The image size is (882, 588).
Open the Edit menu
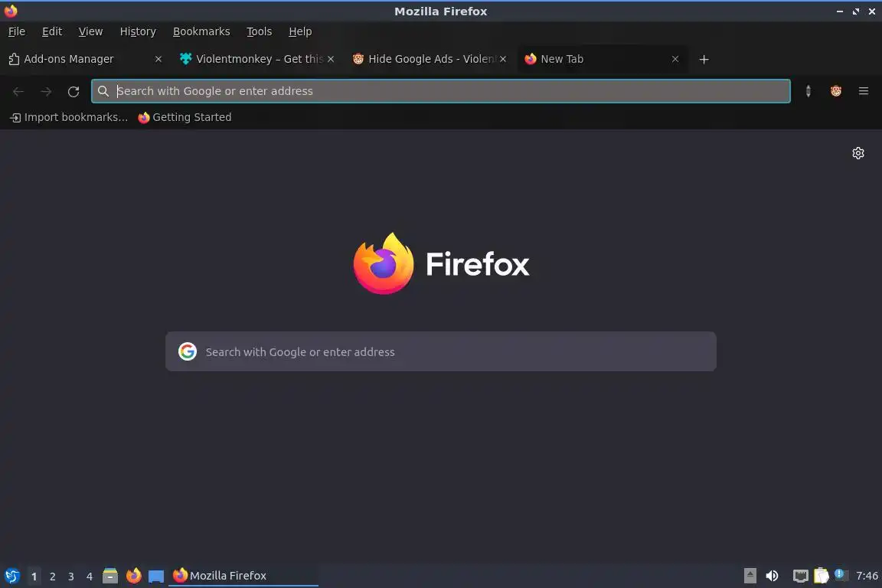[52, 31]
